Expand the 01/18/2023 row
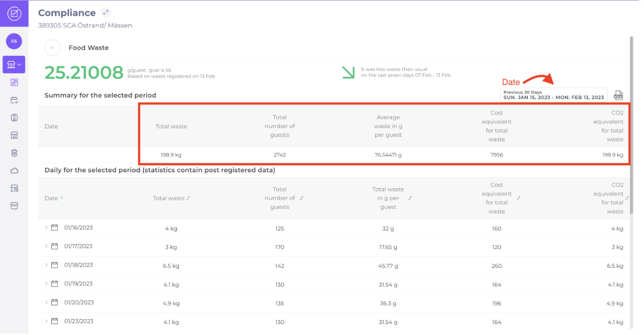644x335 pixels. [x=46, y=265]
